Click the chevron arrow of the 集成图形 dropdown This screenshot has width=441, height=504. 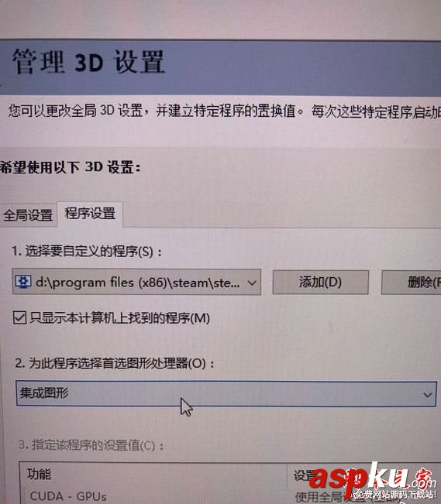428,394
